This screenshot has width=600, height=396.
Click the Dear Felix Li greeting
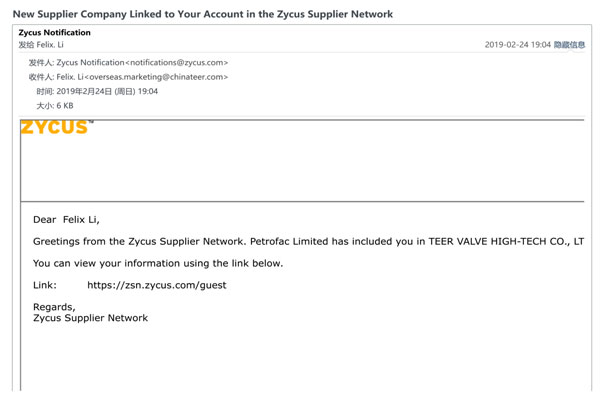66,220
